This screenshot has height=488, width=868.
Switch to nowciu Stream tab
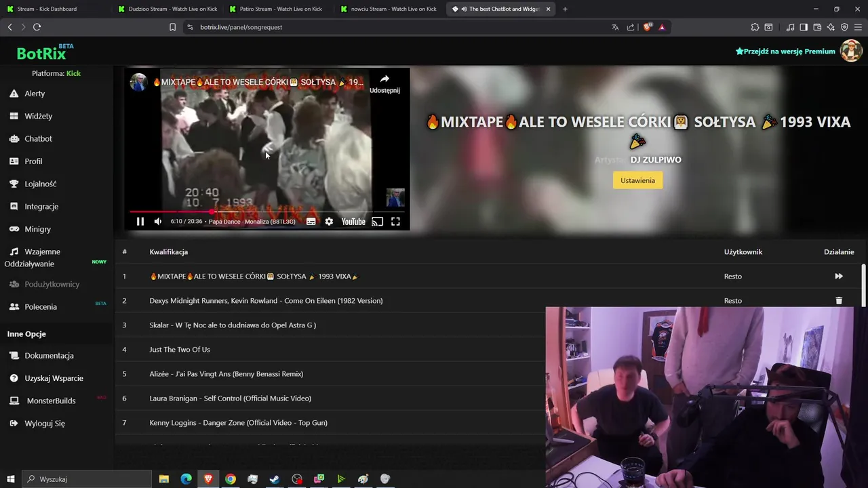pyautogui.click(x=390, y=9)
